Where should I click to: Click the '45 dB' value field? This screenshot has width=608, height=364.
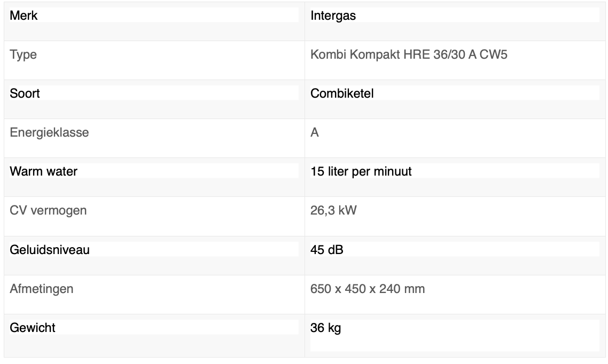click(x=454, y=249)
